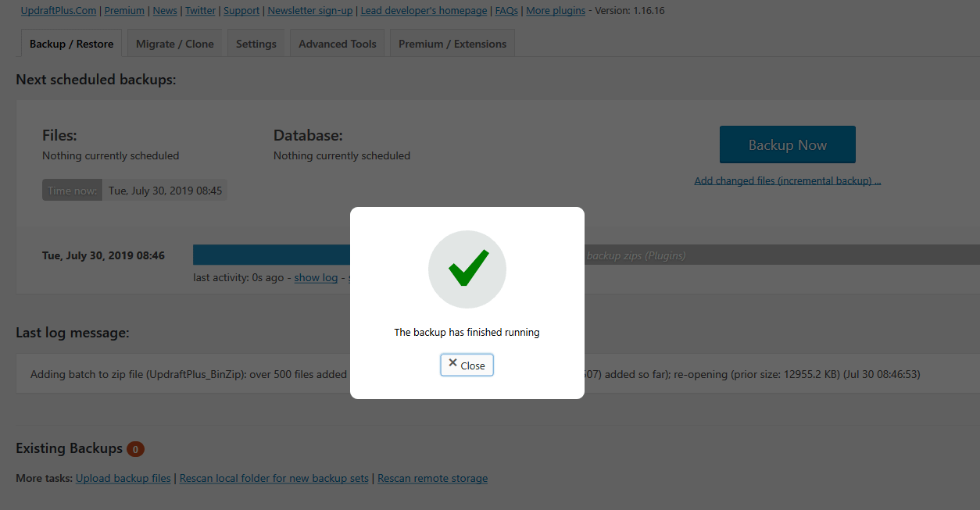
Task: Click Add changed files incremental backup link
Action: click(788, 180)
